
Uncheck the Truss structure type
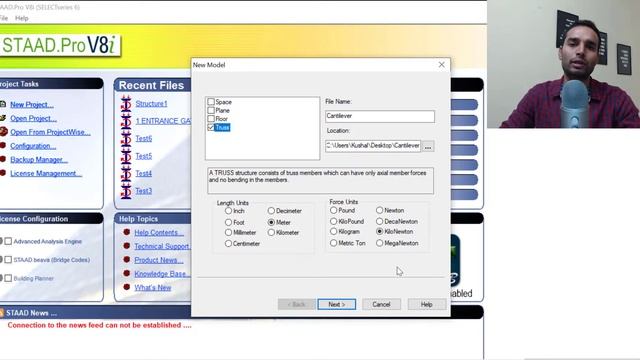(x=211, y=127)
